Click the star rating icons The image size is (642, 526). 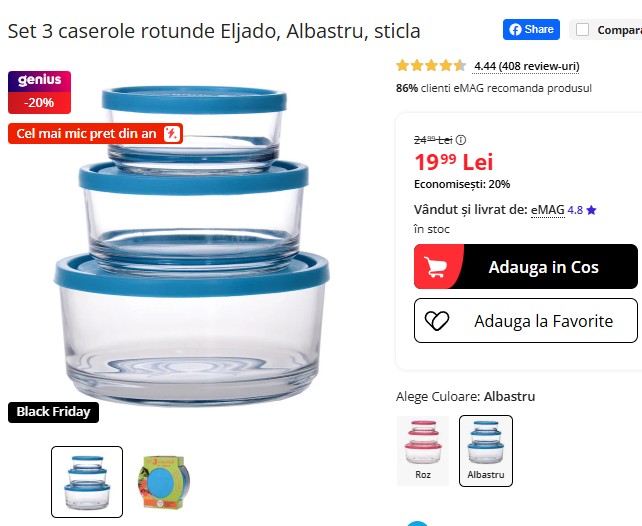click(431, 65)
